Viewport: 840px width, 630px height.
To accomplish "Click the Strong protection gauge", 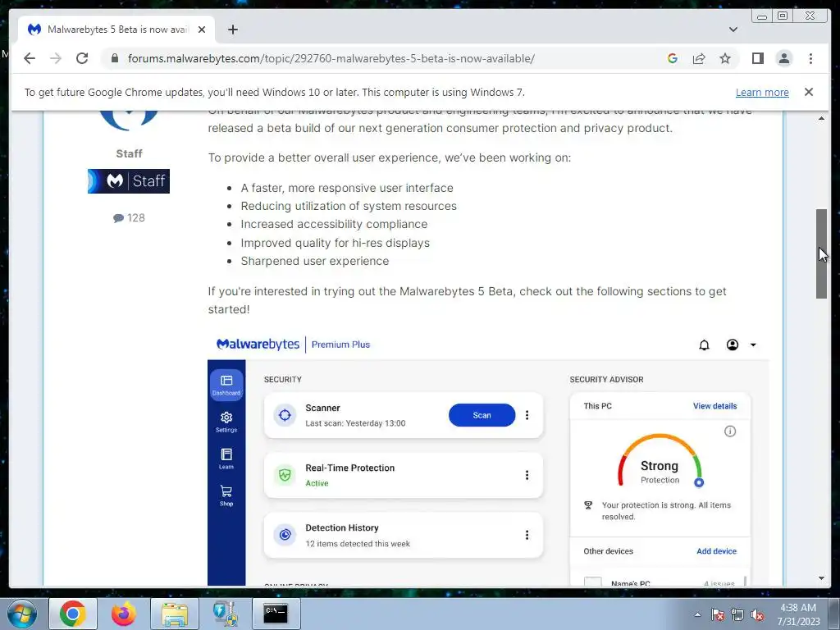I will point(660,461).
